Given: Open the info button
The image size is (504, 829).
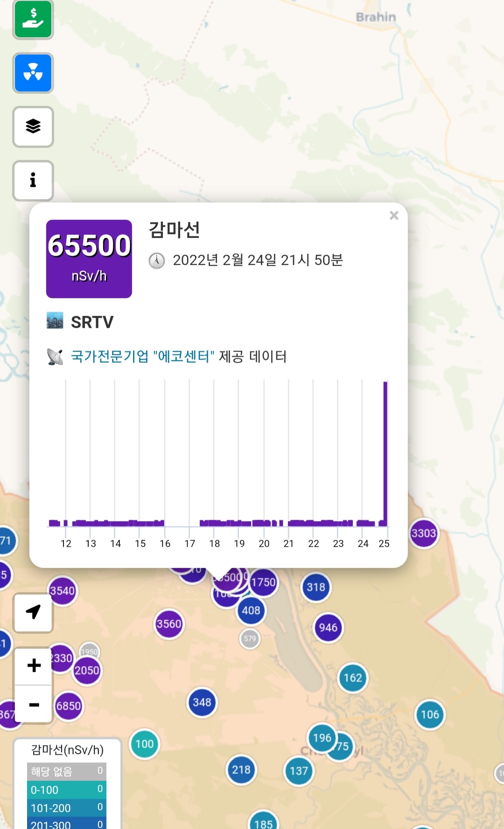Looking at the screenshot, I should pos(33,180).
